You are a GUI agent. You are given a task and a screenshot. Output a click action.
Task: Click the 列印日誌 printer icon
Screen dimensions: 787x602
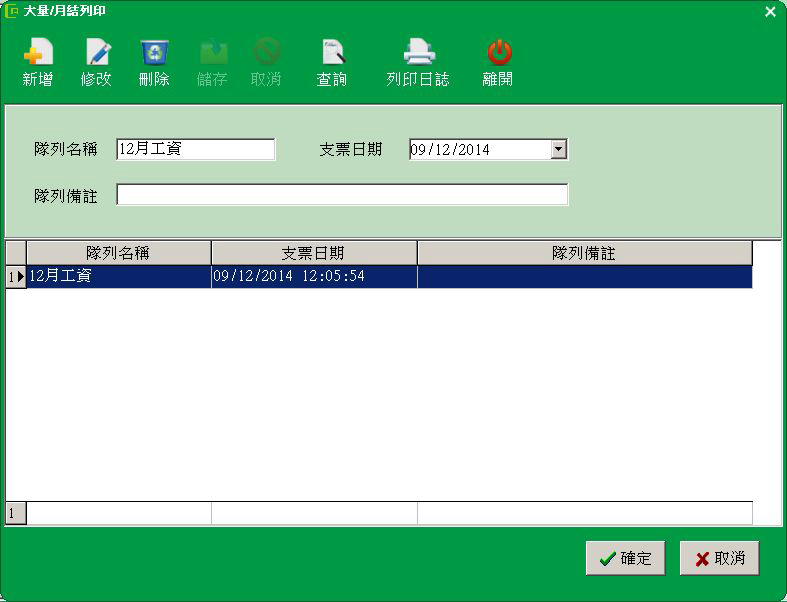tap(418, 53)
